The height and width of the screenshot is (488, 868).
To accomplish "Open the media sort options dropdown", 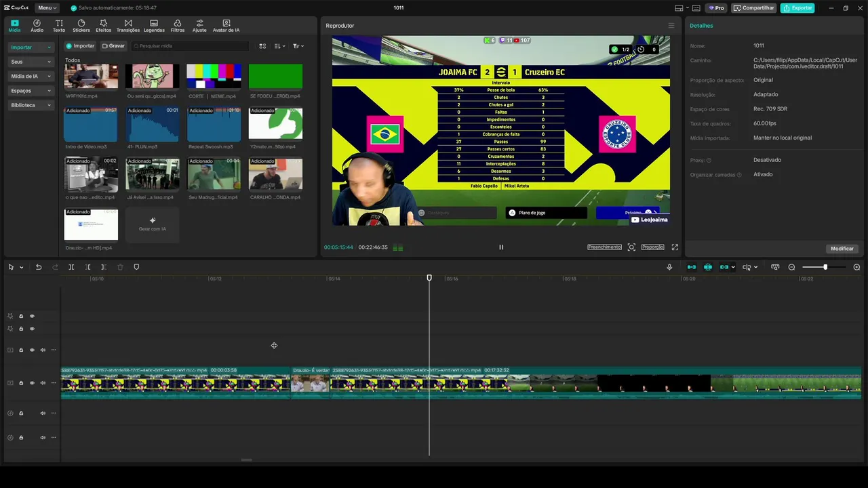I will click(x=279, y=46).
